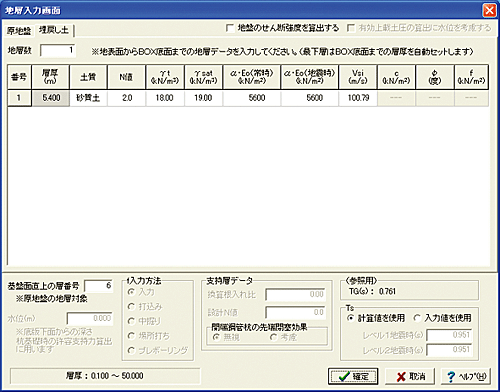Open help with ヘルプ(H) button
500x392 pixels.
click(x=466, y=376)
